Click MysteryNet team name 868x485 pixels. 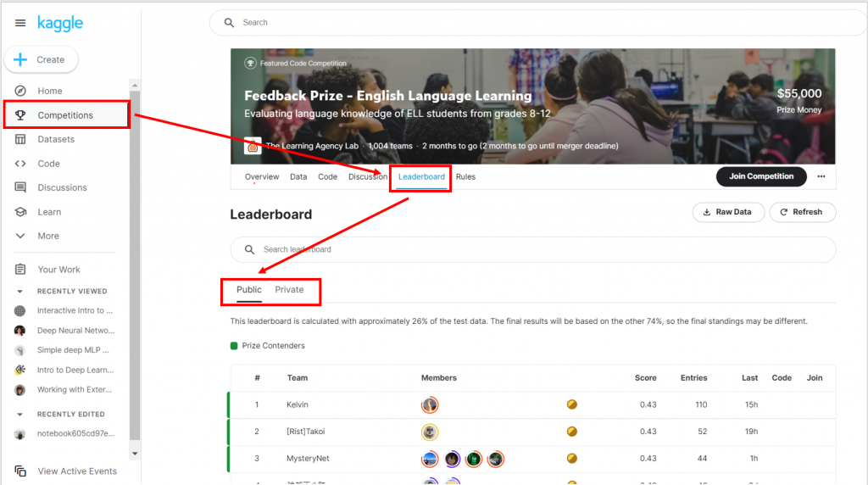point(308,459)
